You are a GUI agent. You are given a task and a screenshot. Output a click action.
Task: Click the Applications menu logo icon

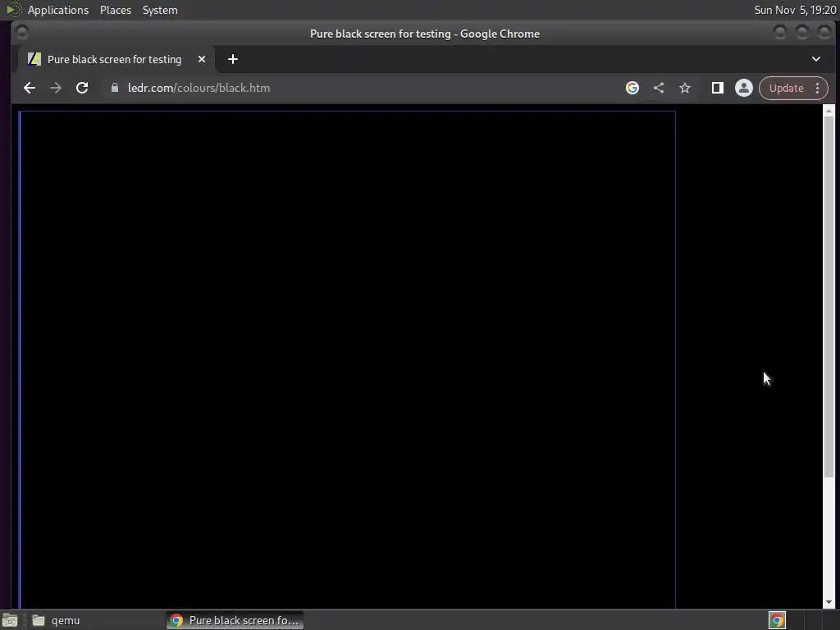[13, 10]
